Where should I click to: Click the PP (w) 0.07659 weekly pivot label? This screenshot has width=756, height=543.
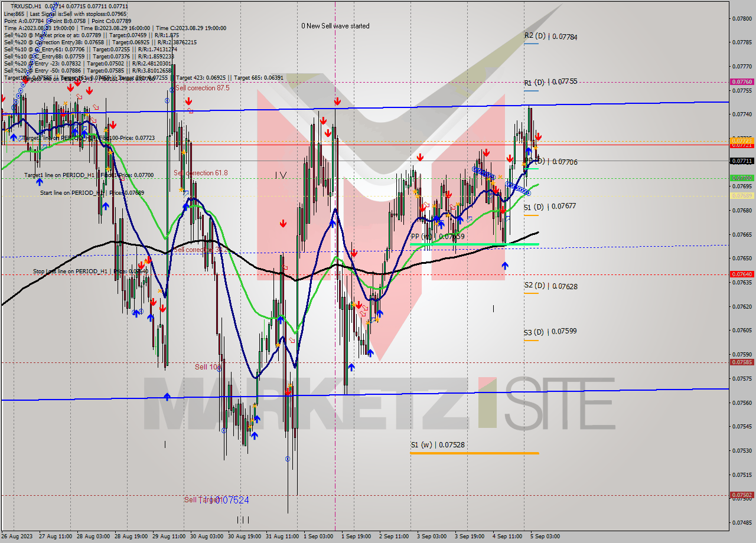438,236
